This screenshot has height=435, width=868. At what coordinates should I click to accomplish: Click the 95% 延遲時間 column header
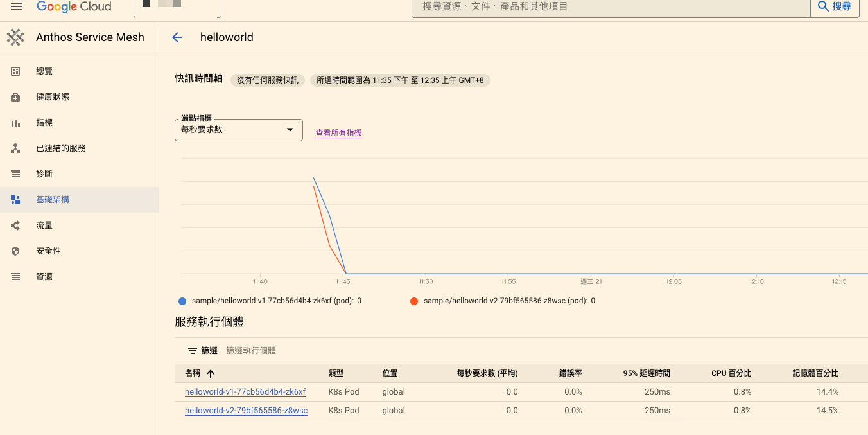point(647,373)
